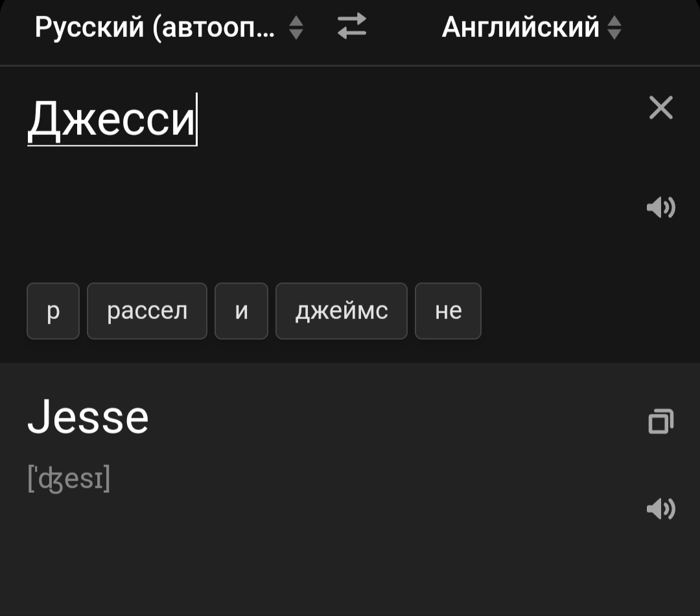The image size is (700, 616).
Task: Click the phonetic transcription ['ʤesɪ]
Action: coord(69,480)
